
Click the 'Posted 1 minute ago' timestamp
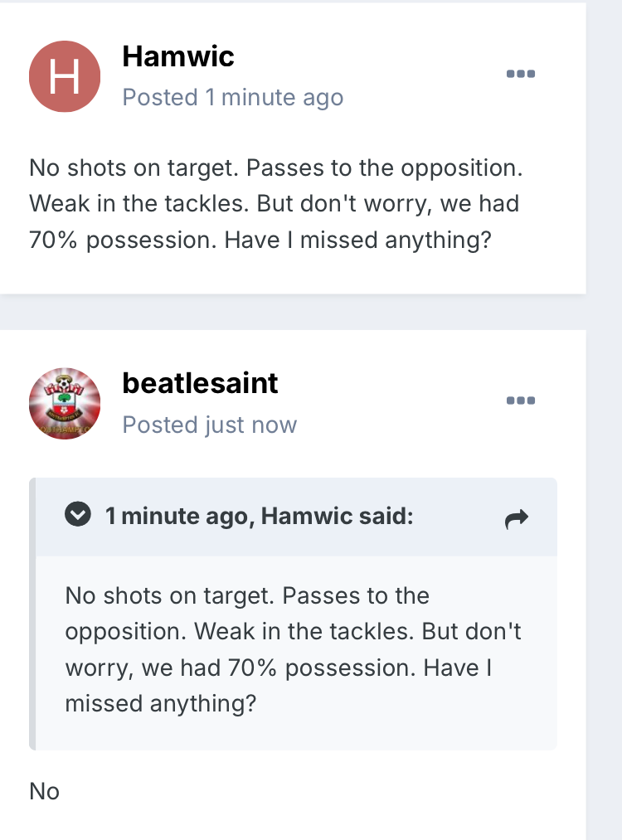point(232,98)
